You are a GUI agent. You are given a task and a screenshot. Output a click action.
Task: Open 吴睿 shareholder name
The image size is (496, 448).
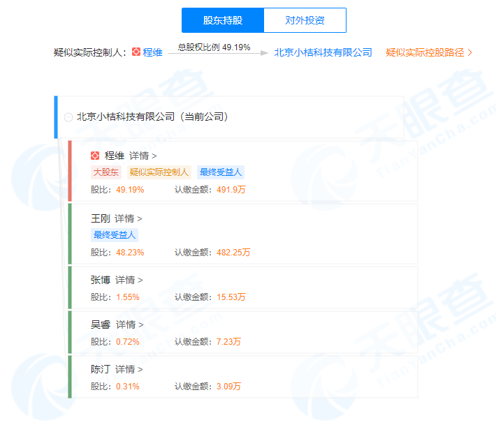pyautogui.click(x=101, y=324)
